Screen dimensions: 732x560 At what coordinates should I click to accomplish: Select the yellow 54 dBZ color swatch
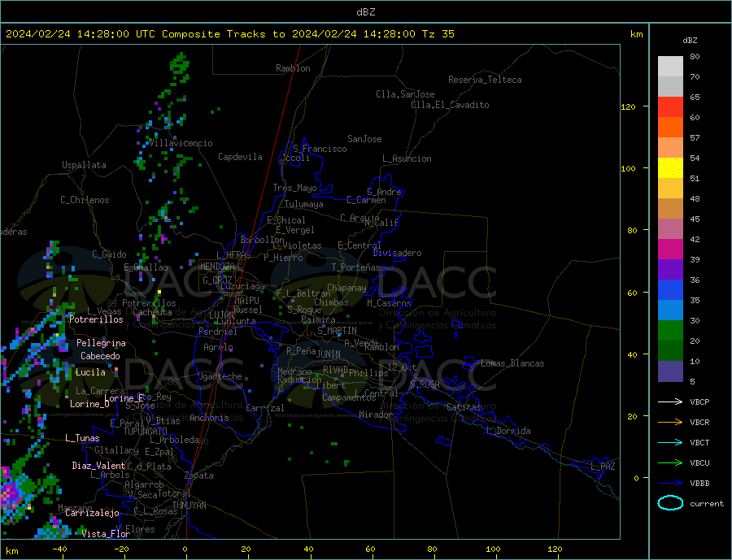[670, 168]
